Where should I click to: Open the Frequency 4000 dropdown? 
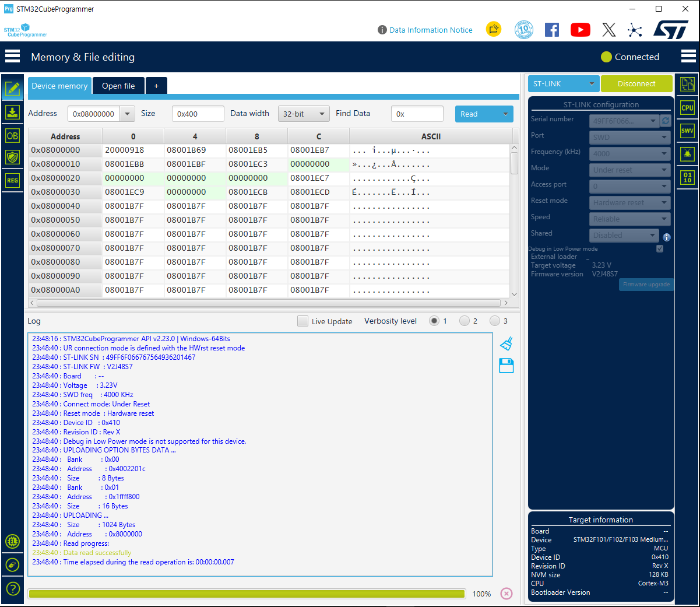point(629,153)
